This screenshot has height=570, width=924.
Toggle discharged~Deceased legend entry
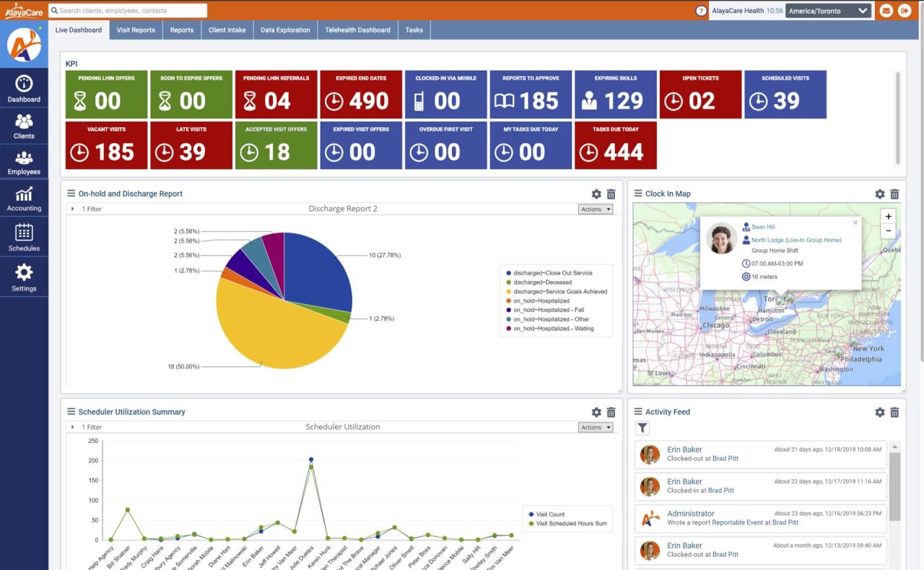[539, 282]
